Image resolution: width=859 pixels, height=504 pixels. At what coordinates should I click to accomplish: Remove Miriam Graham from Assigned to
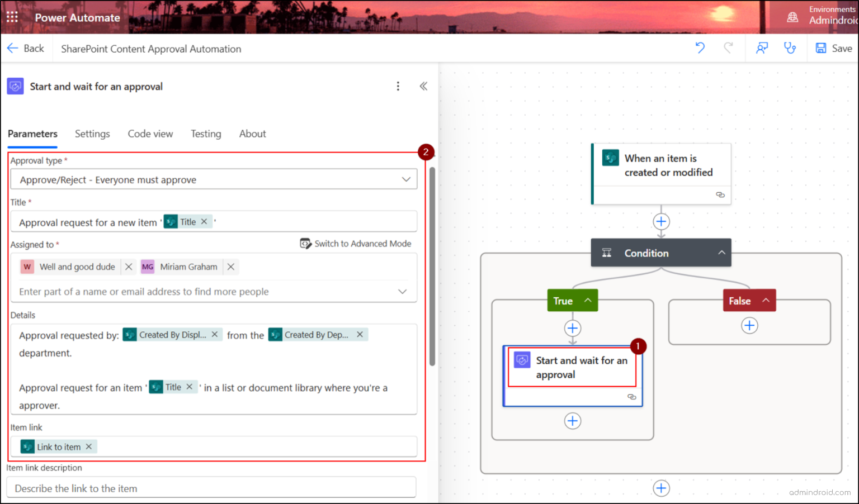coord(230,267)
